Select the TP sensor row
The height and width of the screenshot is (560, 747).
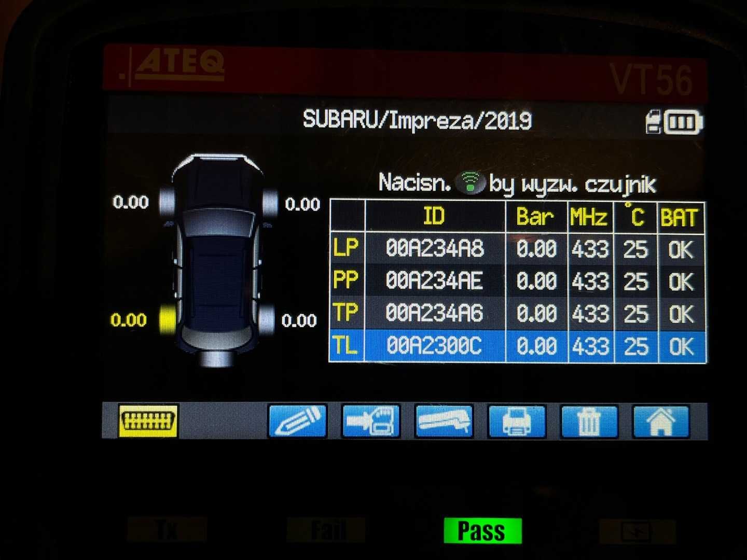518,313
